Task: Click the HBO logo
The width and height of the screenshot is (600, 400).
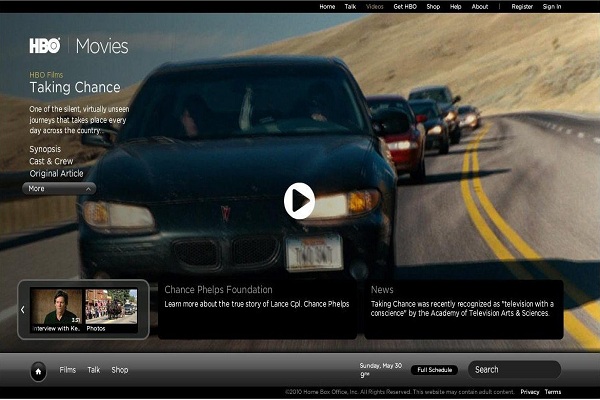Action: [45, 45]
